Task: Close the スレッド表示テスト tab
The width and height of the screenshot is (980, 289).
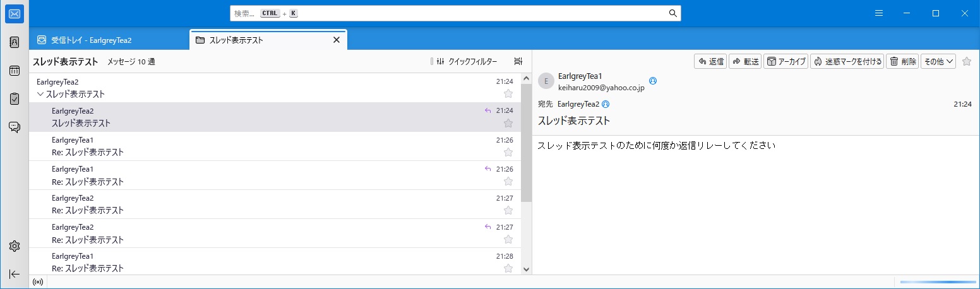Action: click(336, 40)
